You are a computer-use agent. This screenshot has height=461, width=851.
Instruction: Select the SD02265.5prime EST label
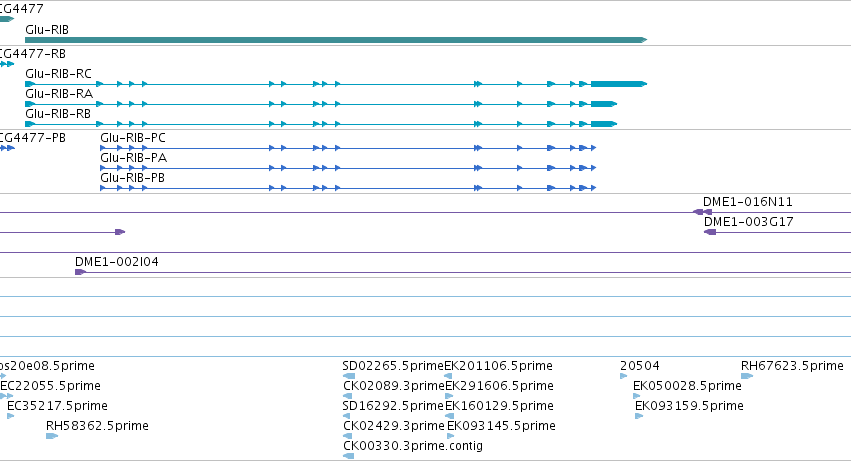[x=393, y=366]
